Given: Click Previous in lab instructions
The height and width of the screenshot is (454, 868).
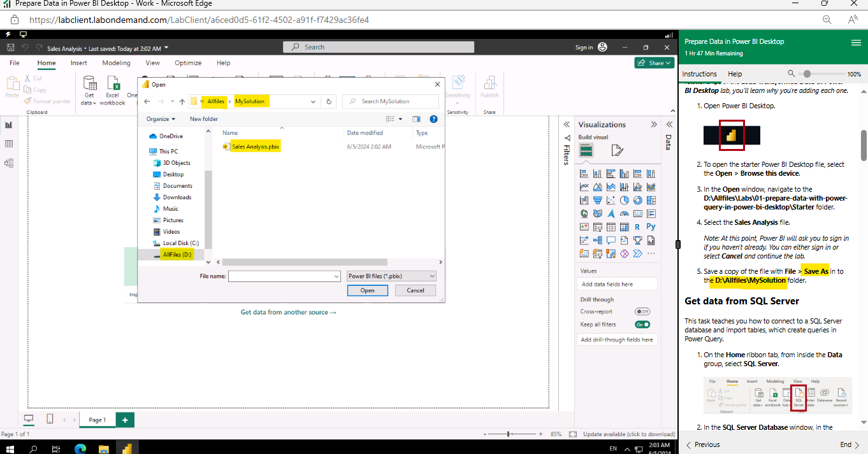Looking at the screenshot, I should (703, 444).
